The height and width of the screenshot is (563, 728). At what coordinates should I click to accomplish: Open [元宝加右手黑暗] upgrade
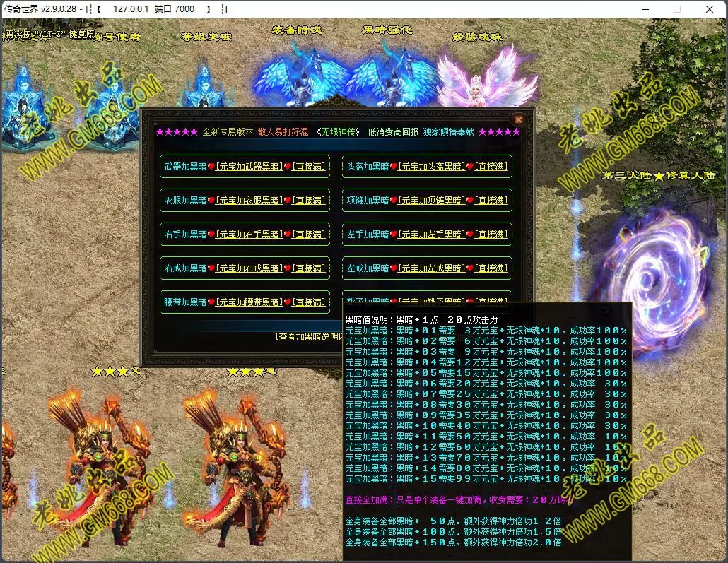click(249, 235)
